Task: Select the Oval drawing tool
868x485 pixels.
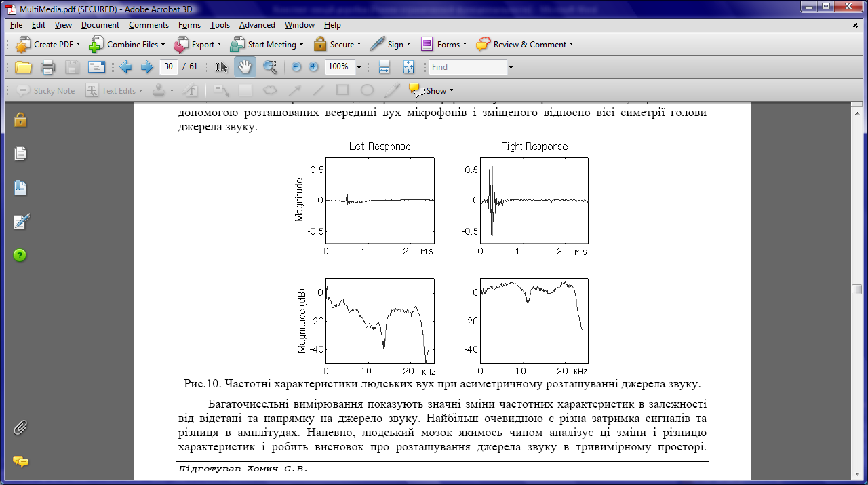Action: pyautogui.click(x=368, y=90)
